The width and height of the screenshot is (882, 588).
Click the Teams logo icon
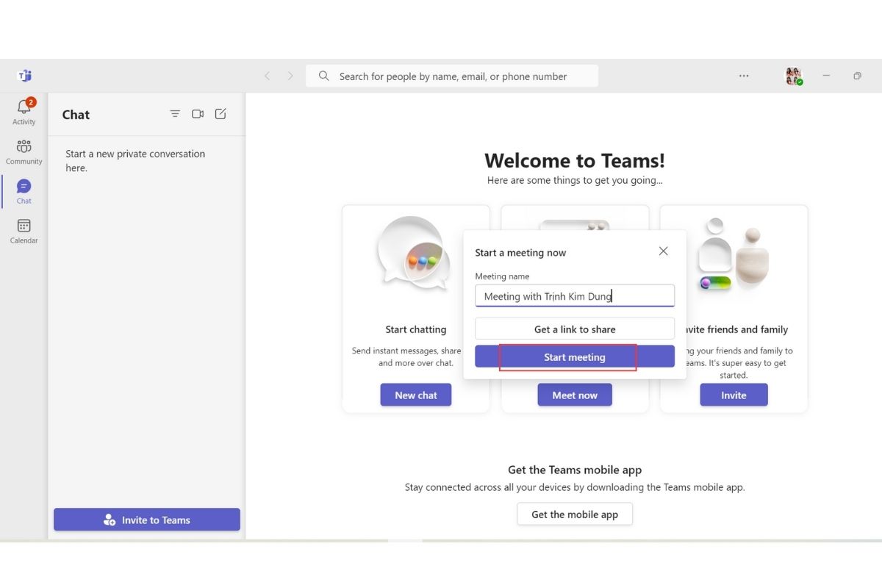click(24, 76)
